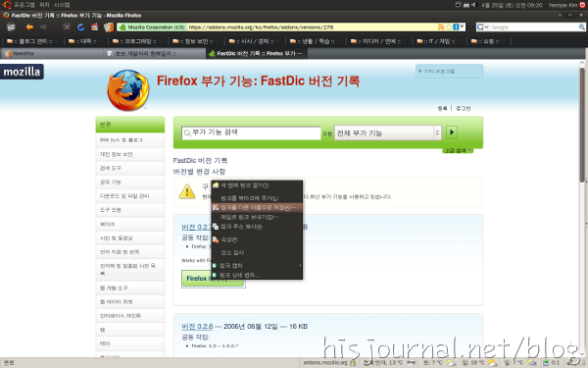Switch to the 초보 개발자 tab

[x=154, y=53]
